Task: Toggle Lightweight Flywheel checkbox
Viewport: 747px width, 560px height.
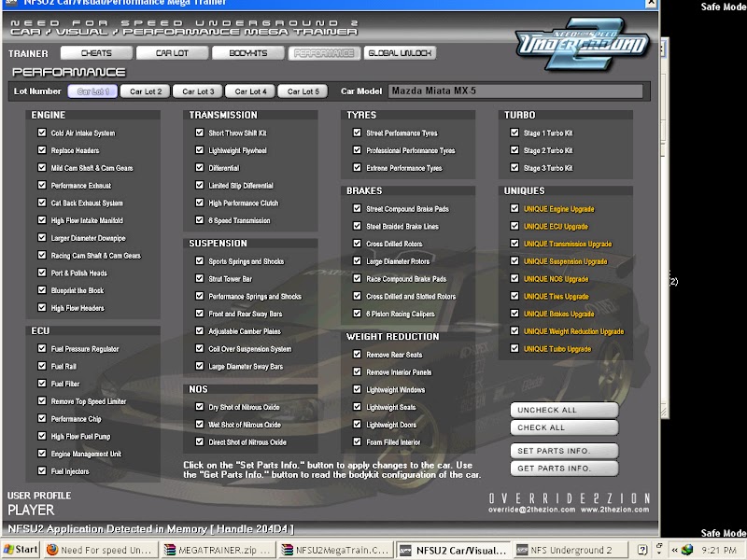Action: (200, 150)
